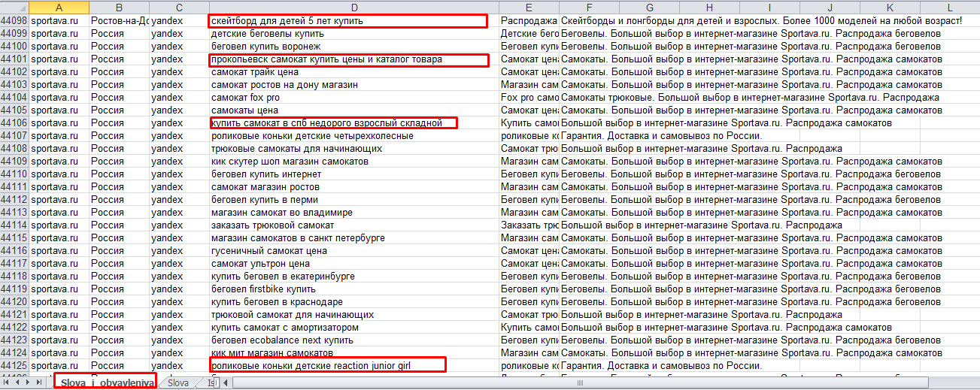Click cell 'прокопьевск самокат купить цены и каталог товара'
Viewport: 980px width, 390px height.
(353, 59)
